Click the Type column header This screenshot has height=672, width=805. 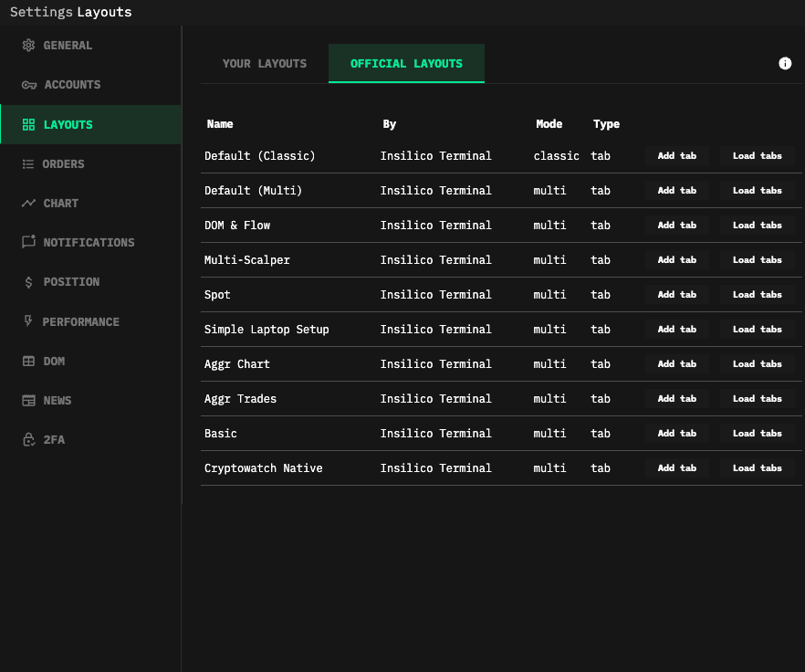[x=606, y=124]
